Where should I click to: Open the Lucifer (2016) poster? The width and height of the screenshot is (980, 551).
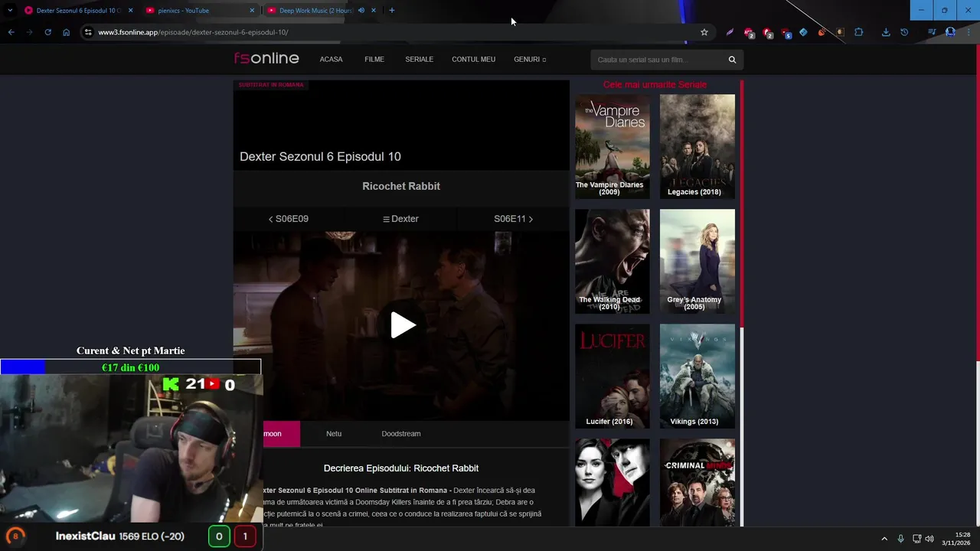(612, 376)
